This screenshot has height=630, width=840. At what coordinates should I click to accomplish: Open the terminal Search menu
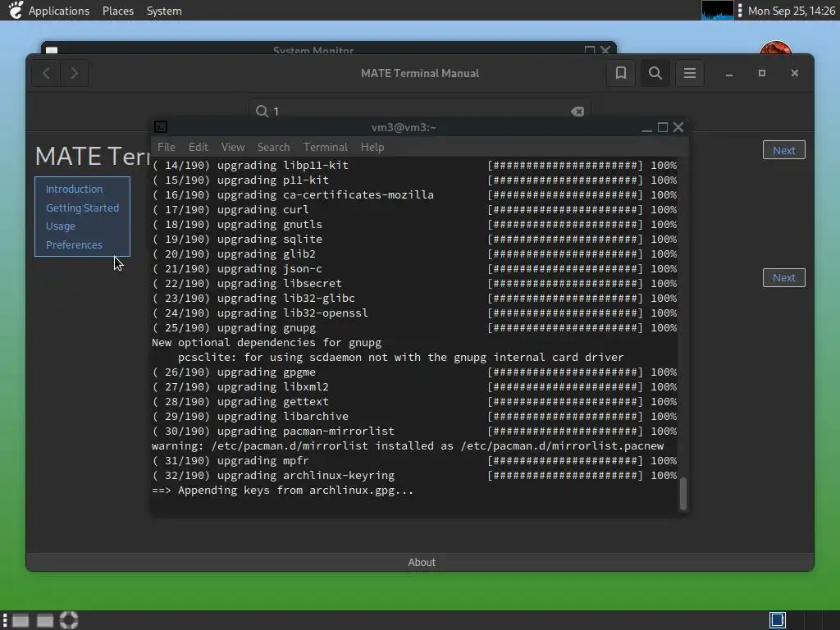coord(273,147)
